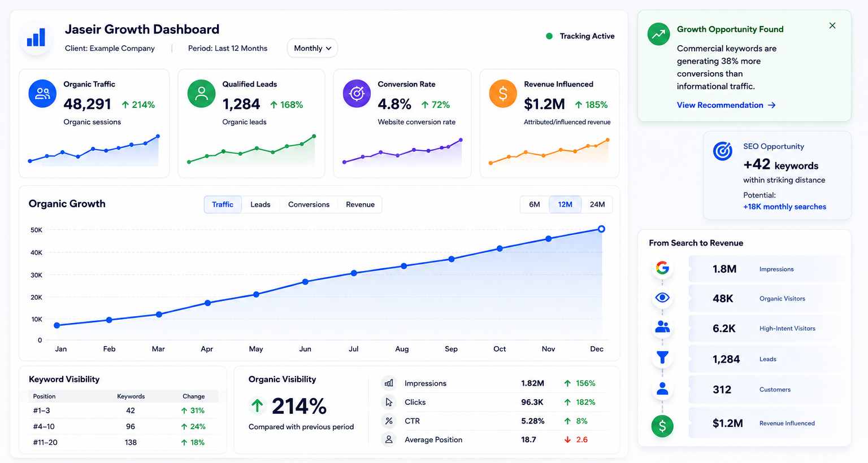Click the blue bar chart dashboard logo
This screenshot has height=463, width=868.
(x=36, y=38)
